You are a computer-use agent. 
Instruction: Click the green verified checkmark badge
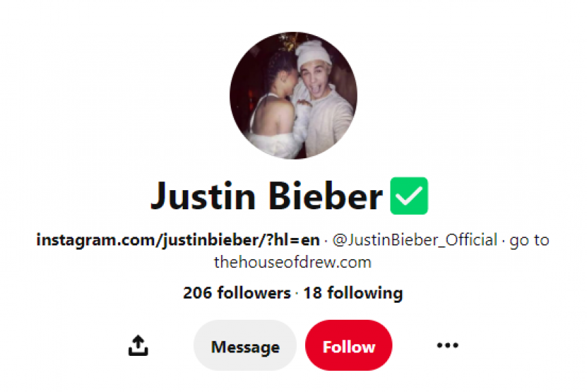pos(409,196)
